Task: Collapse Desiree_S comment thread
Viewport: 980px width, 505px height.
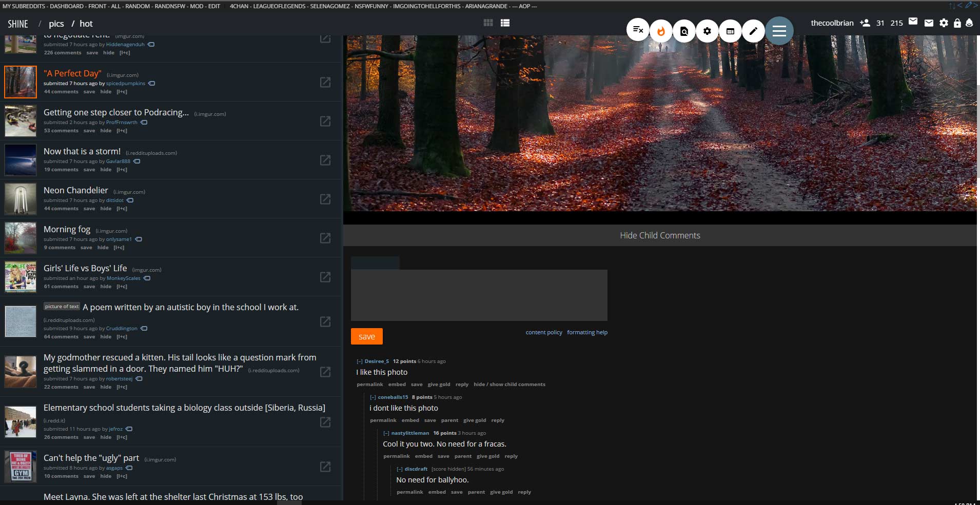Action: click(x=360, y=361)
